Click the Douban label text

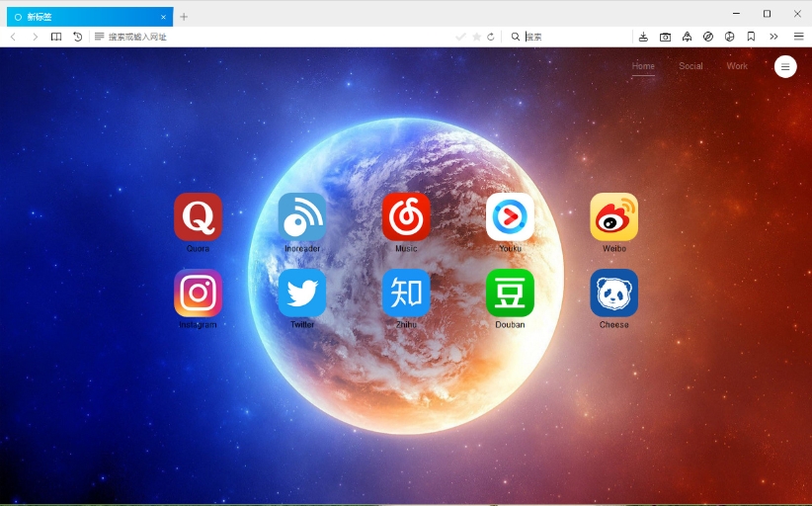click(510, 325)
